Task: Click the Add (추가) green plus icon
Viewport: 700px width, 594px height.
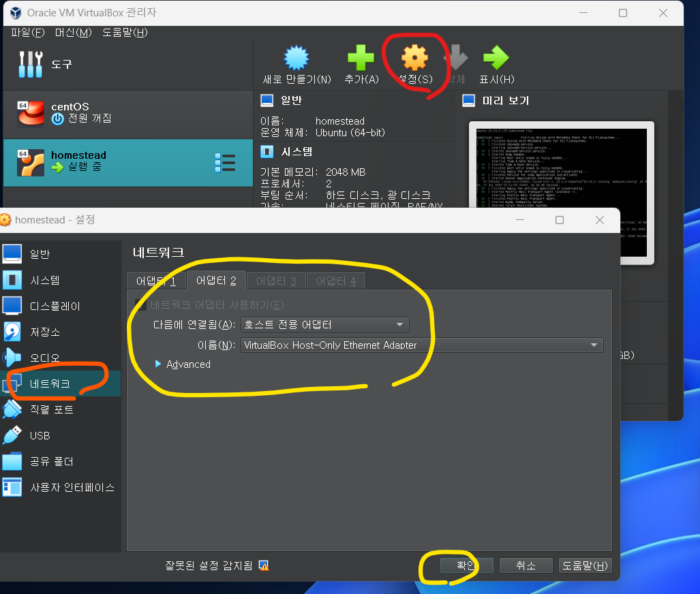Action: 361,58
